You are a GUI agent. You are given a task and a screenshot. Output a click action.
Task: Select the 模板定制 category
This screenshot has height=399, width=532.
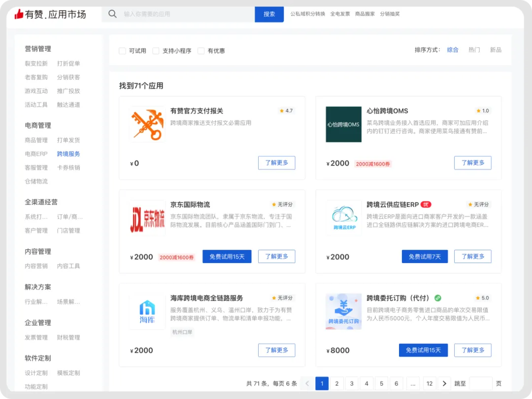coord(68,373)
